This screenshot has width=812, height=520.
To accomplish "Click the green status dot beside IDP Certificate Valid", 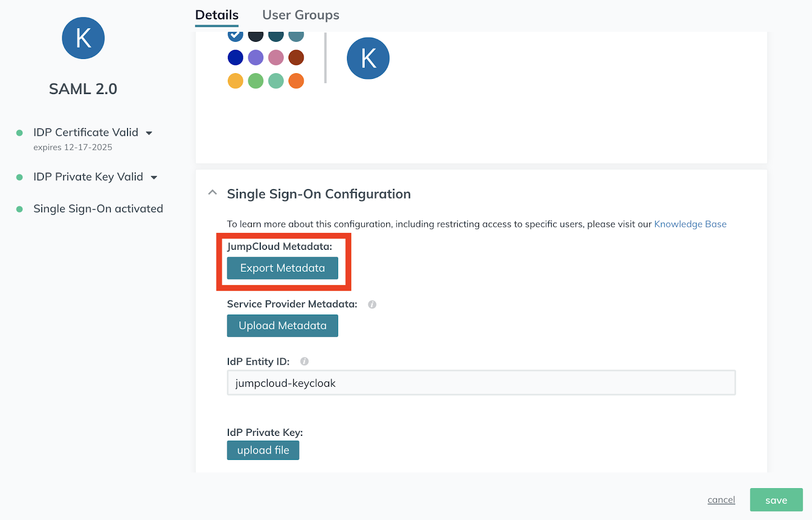I will (x=20, y=132).
